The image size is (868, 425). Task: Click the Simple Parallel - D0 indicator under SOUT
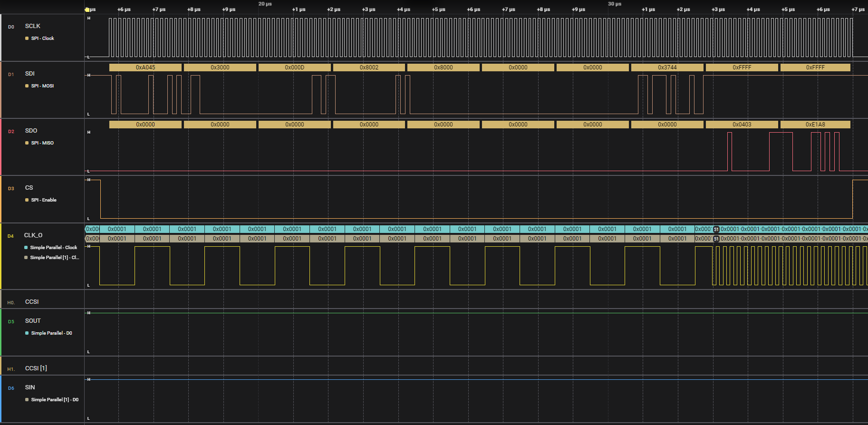point(27,333)
